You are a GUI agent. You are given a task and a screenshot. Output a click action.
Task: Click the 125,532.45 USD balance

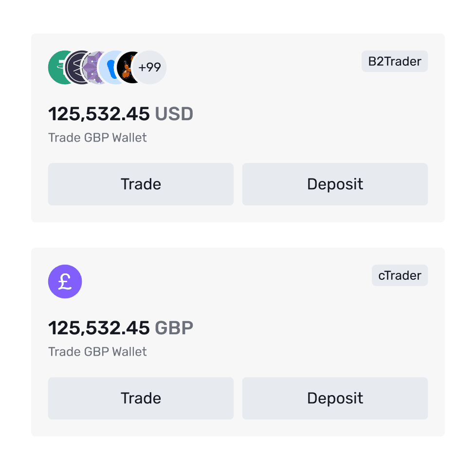coord(120,113)
